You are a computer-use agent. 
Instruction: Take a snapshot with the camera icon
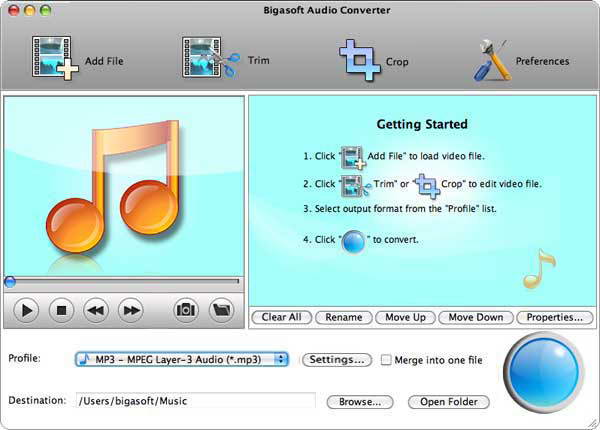click(x=186, y=309)
